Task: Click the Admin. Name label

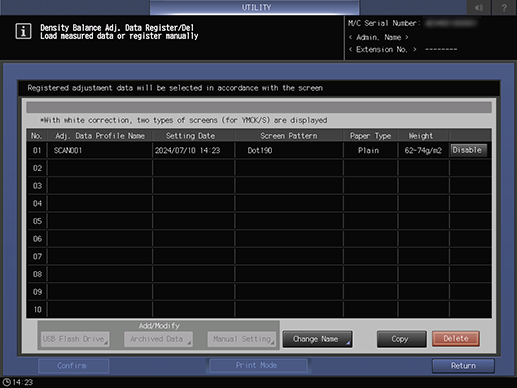Action: (378, 37)
